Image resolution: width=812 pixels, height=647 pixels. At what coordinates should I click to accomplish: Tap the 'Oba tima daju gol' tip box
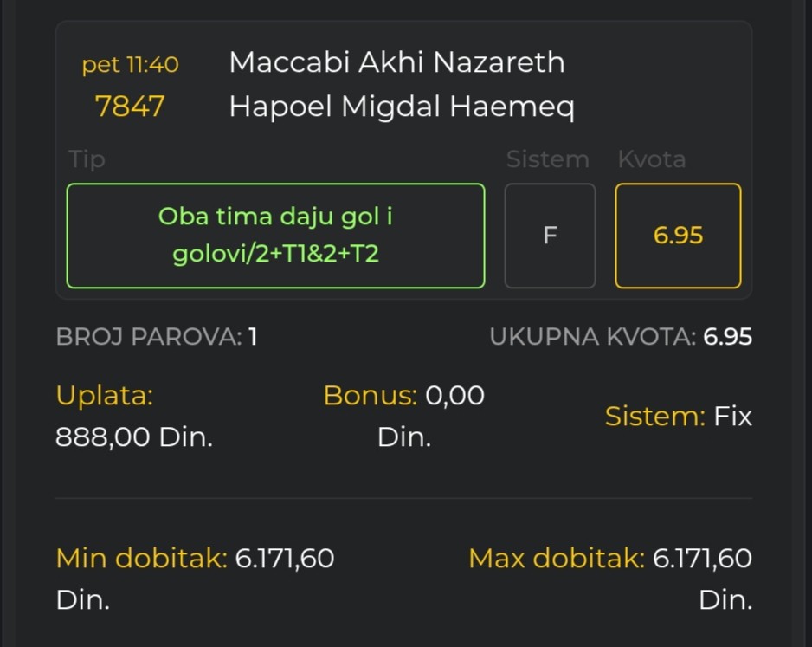point(275,236)
